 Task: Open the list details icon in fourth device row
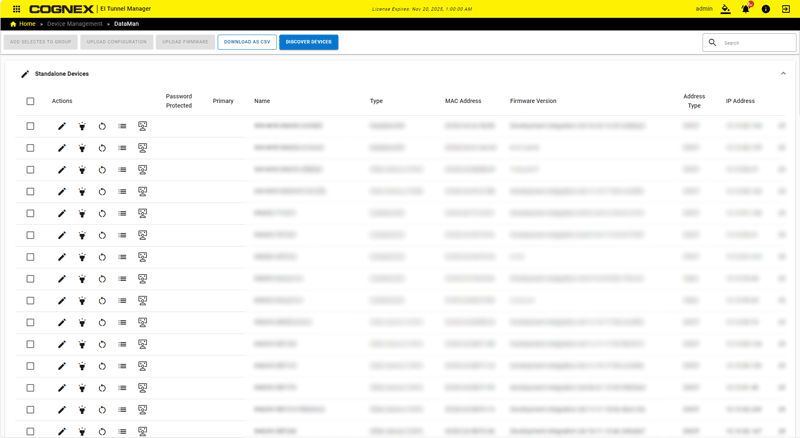pos(122,192)
